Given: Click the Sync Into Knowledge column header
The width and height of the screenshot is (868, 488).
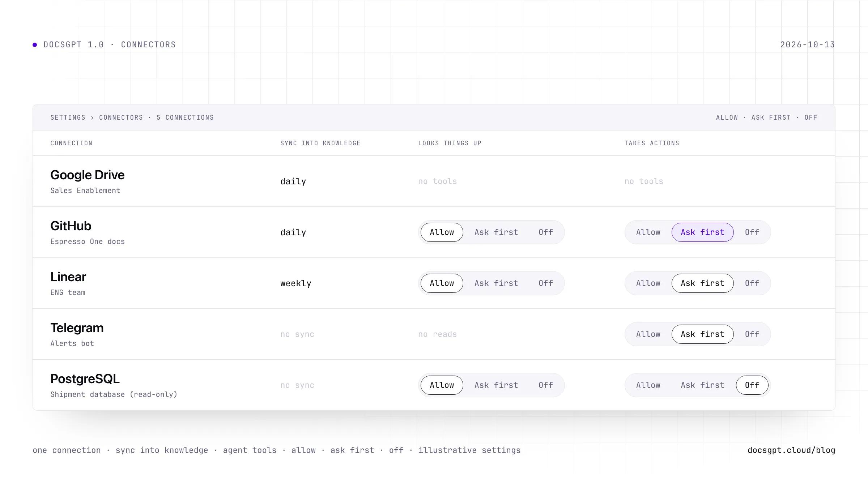Looking at the screenshot, I should pos(320,143).
